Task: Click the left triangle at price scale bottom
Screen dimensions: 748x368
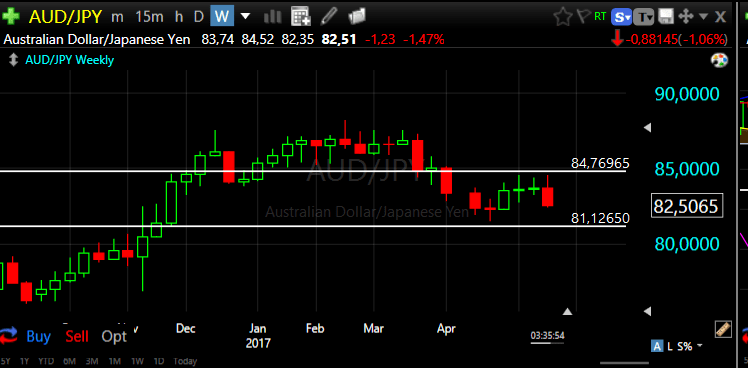Action: coord(647,311)
